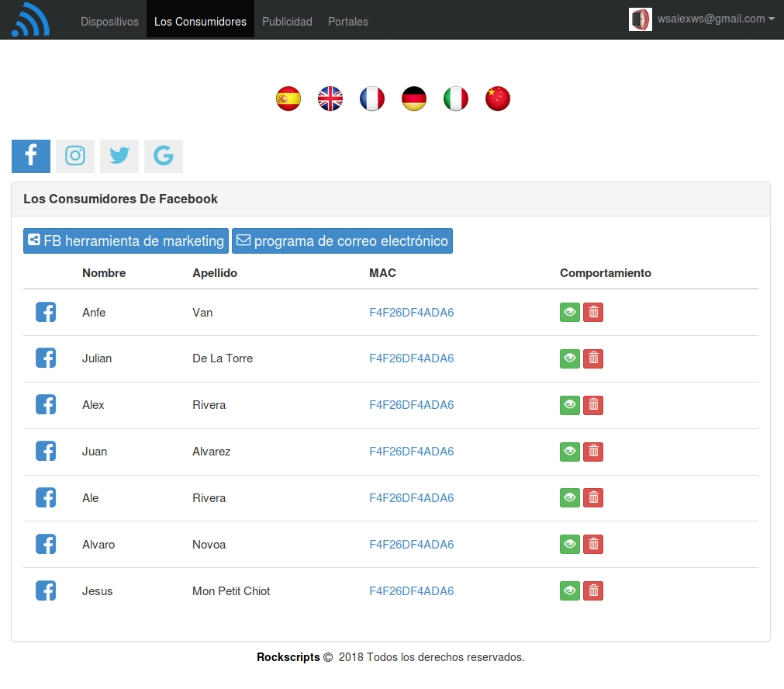Click the Facebook icon in Alex's row
Viewport: 784px width, 689px height.
click(x=46, y=405)
